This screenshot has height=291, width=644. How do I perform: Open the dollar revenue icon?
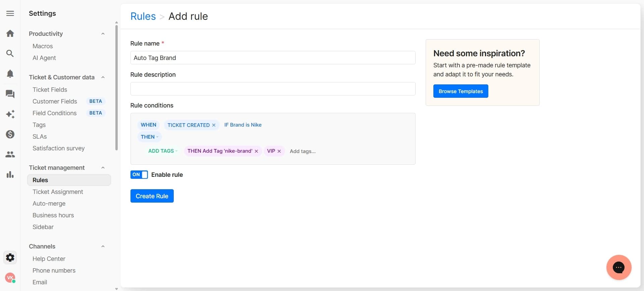tap(10, 134)
